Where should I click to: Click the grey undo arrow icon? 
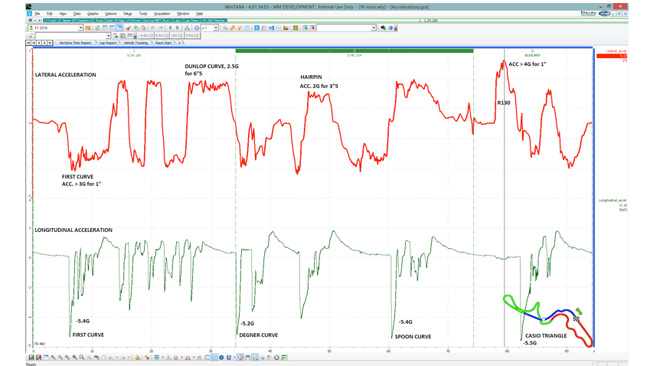pos(153,28)
